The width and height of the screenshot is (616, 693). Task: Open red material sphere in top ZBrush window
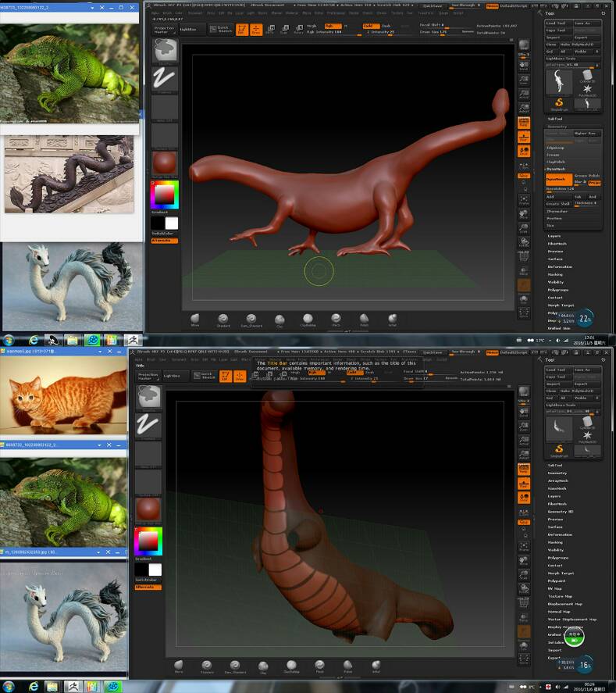pos(164,163)
